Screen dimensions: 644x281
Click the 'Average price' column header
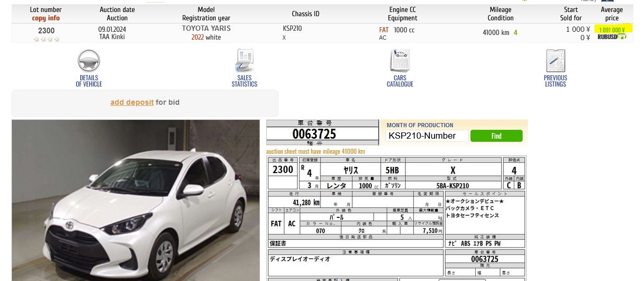coord(612,14)
